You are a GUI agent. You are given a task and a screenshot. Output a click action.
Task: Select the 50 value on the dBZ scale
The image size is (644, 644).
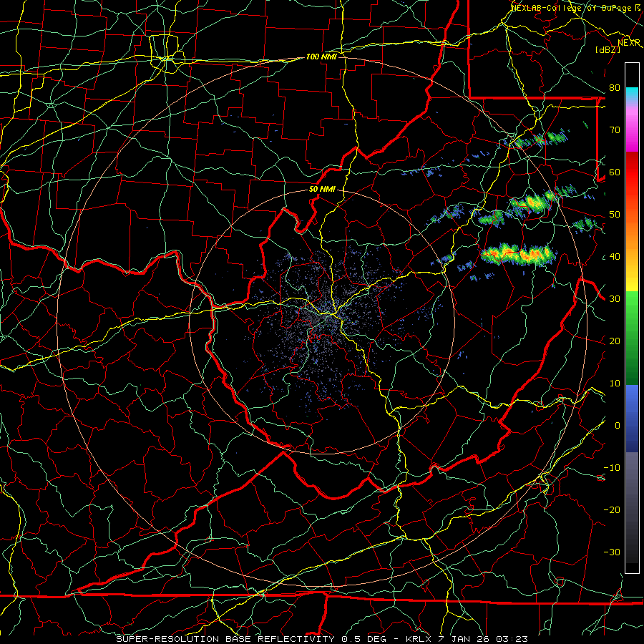(x=615, y=215)
